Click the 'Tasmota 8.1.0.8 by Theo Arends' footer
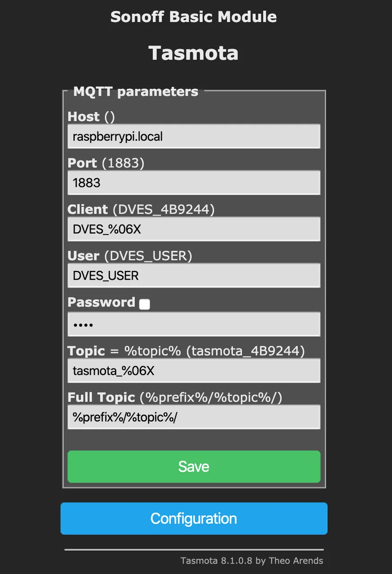 [252, 561]
